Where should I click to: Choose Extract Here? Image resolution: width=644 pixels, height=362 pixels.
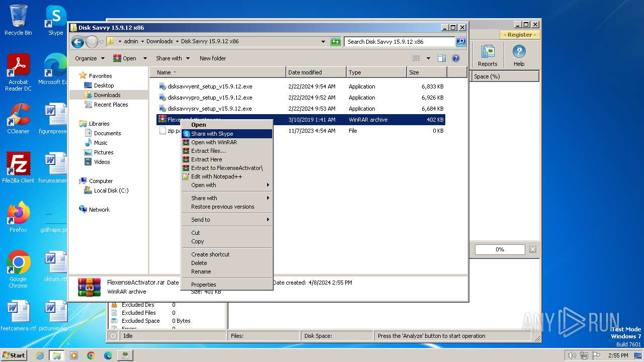coord(227,159)
